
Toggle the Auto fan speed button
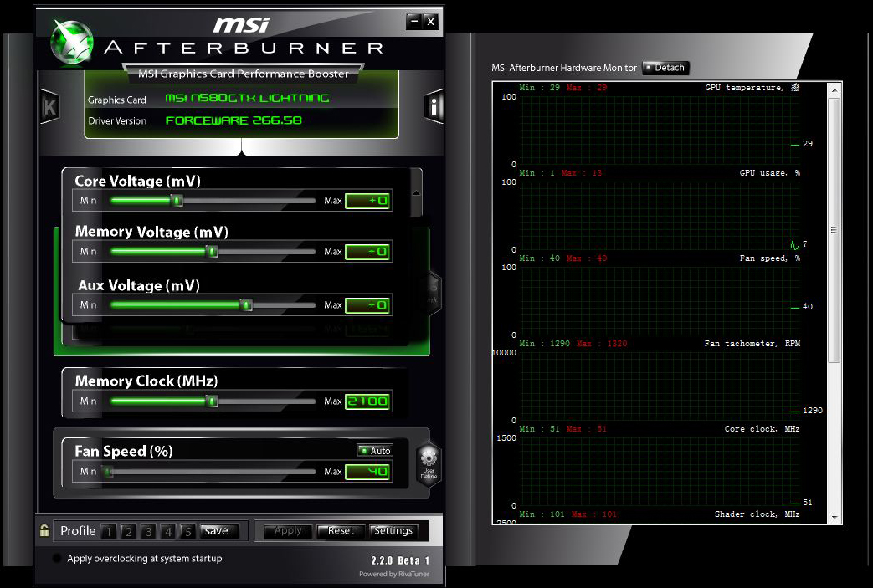click(375, 451)
